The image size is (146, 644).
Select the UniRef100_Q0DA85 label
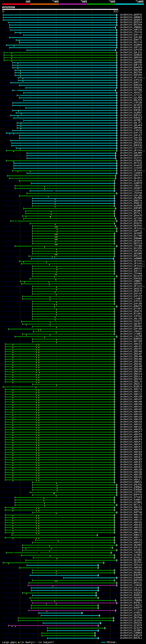(x=131, y=578)
